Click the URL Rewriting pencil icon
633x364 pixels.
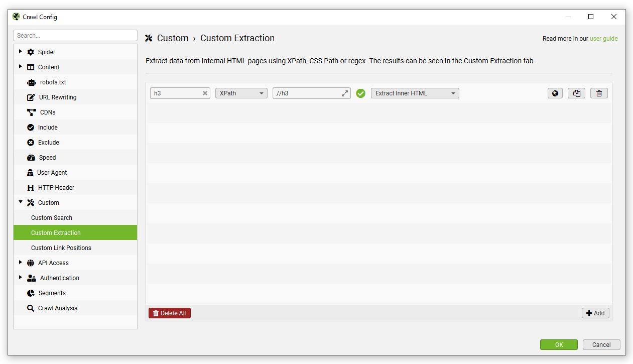tap(31, 97)
